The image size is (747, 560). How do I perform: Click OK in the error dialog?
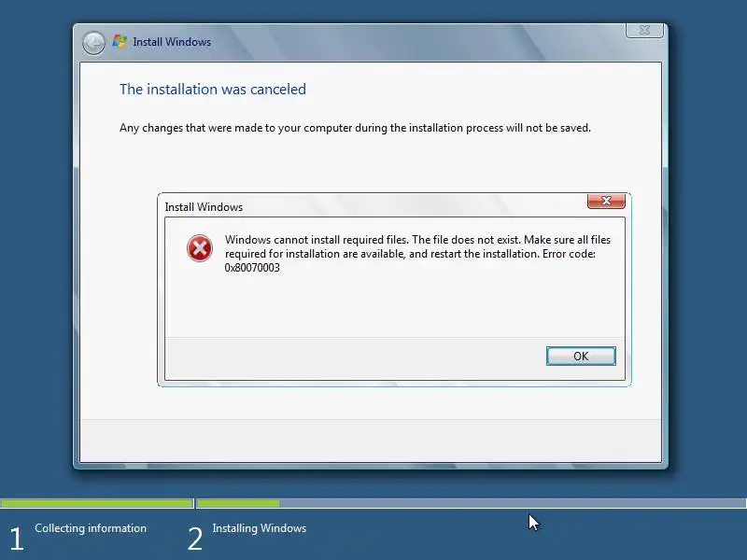(581, 357)
